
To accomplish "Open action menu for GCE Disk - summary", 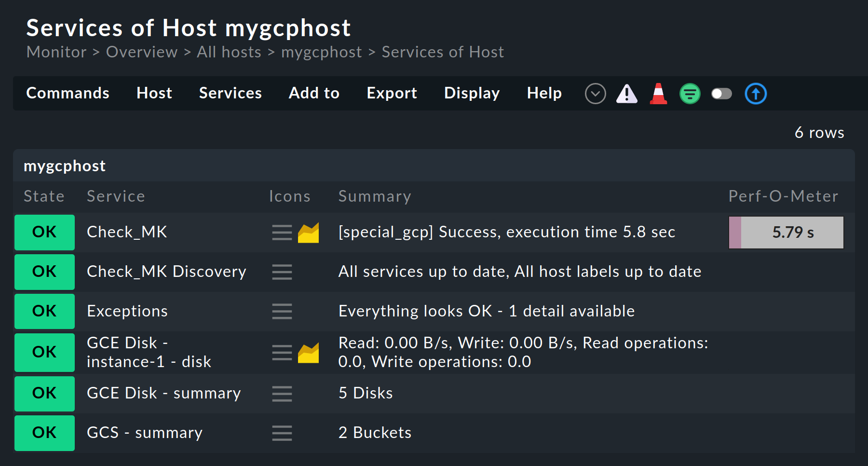I will pyautogui.click(x=282, y=394).
